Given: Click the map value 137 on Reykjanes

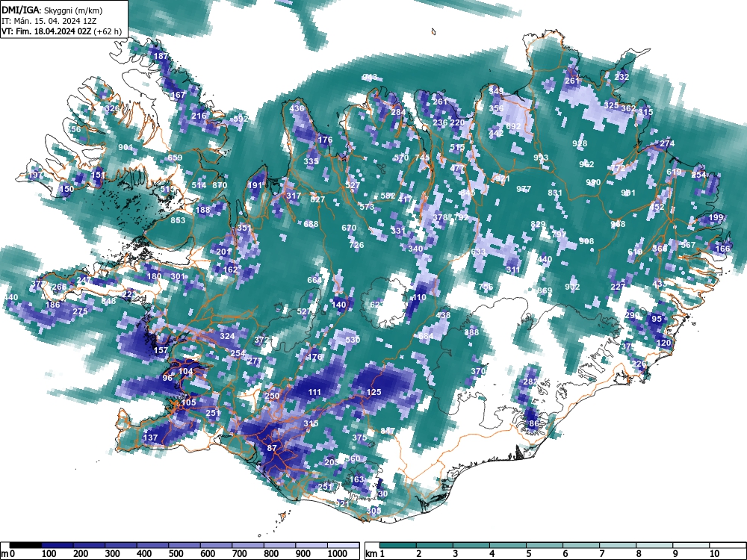Looking at the screenshot, I should coord(150,437).
